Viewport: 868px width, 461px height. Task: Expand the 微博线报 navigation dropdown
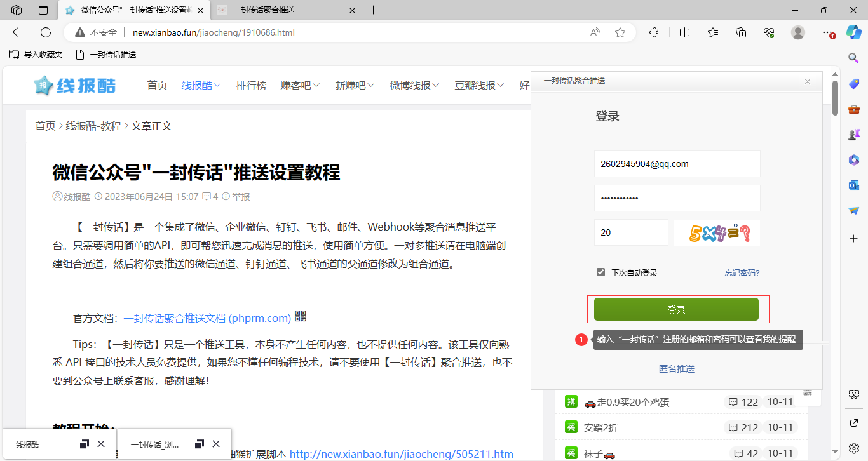point(414,85)
